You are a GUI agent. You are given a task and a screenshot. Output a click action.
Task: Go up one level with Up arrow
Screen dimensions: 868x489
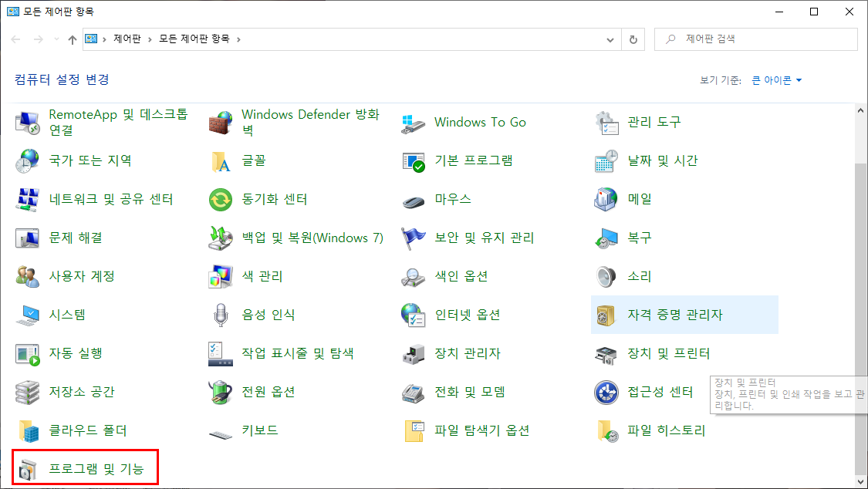click(x=72, y=39)
